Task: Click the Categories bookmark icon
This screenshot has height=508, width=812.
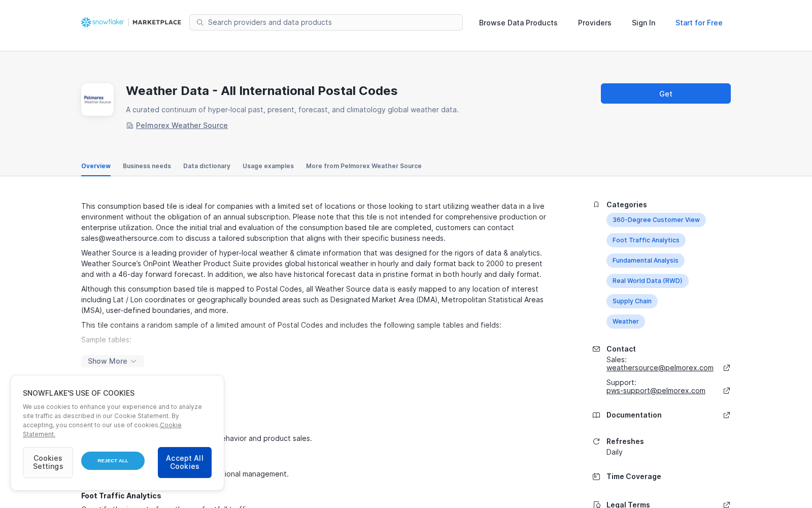Action: point(596,205)
